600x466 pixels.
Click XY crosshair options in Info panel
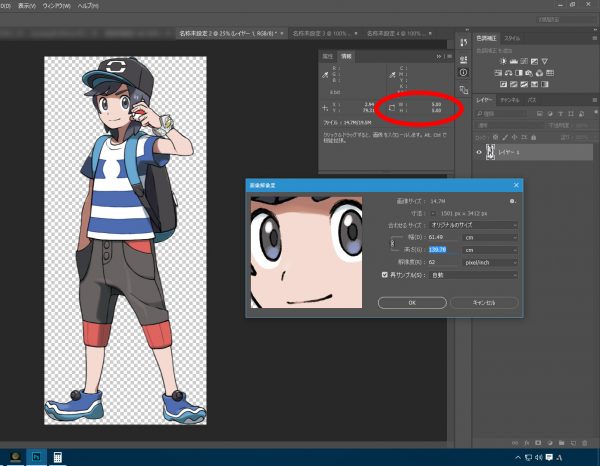325,108
